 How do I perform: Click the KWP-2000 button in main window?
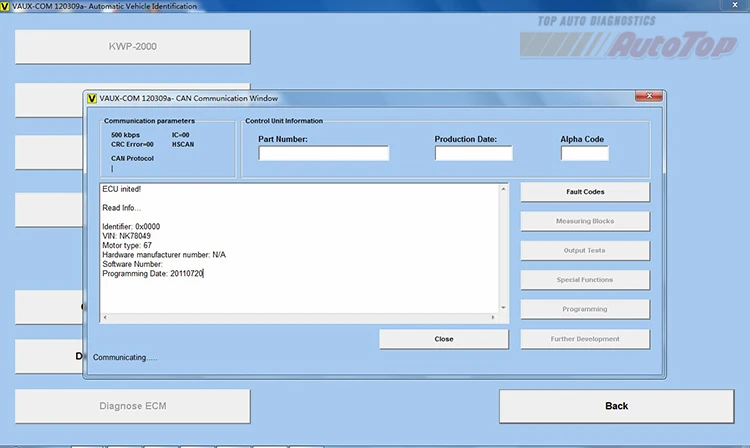pos(132,46)
